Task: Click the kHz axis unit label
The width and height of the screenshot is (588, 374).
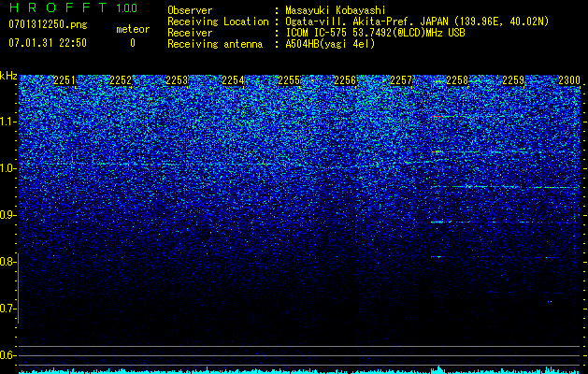Action: [8, 76]
